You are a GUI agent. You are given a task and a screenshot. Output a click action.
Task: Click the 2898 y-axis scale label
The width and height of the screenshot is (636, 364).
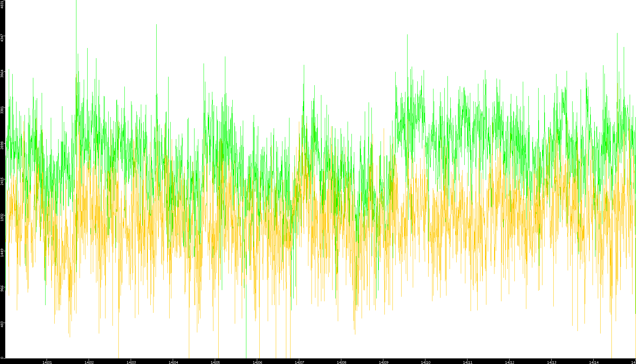[x=2, y=145]
